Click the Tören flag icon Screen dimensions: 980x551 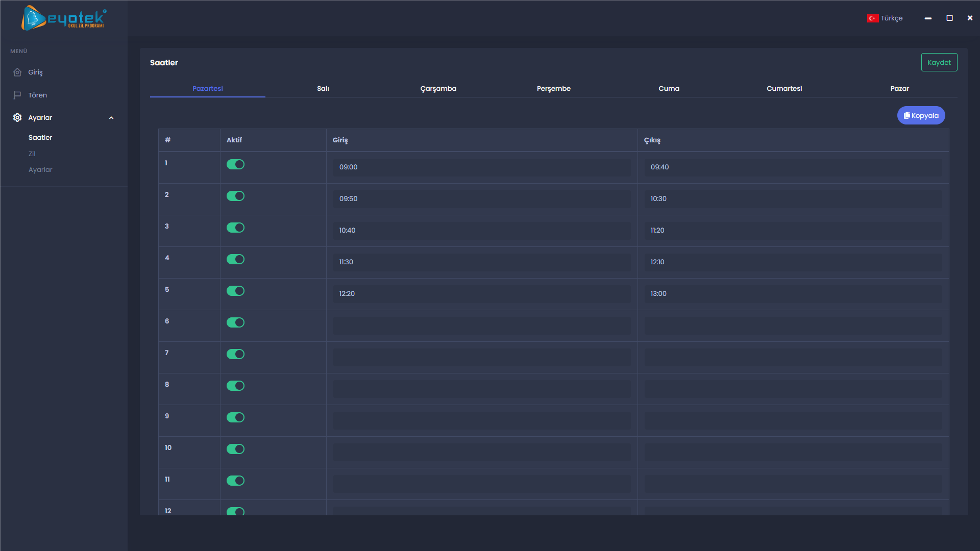(x=17, y=95)
